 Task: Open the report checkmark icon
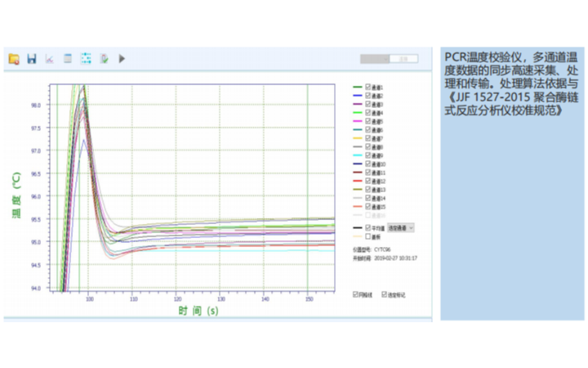[x=104, y=59]
